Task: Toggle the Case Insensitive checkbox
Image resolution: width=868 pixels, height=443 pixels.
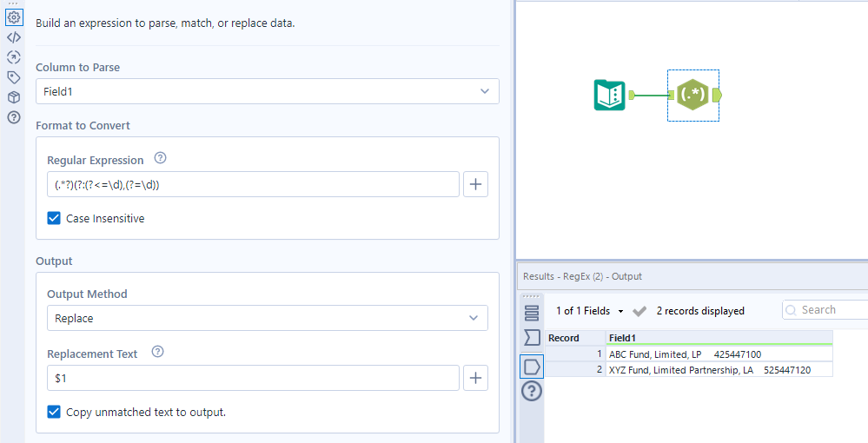Action: (x=55, y=219)
